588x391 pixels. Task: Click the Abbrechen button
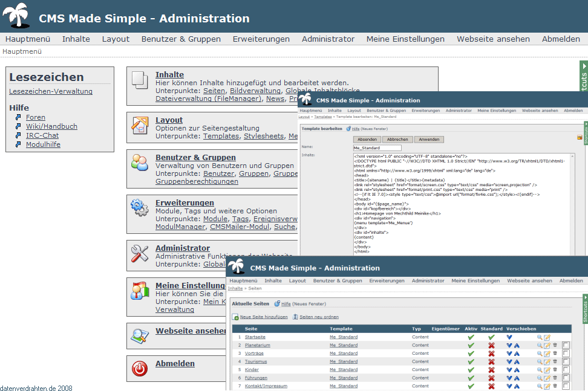[x=397, y=140]
